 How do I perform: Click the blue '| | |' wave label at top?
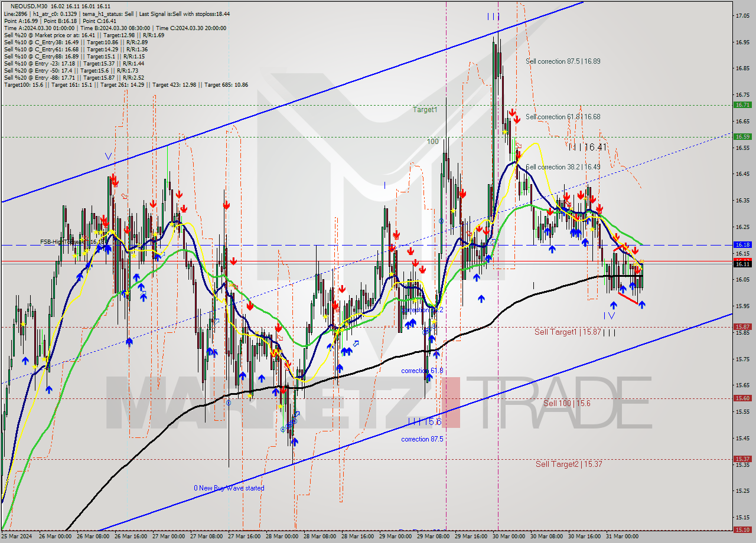493,17
